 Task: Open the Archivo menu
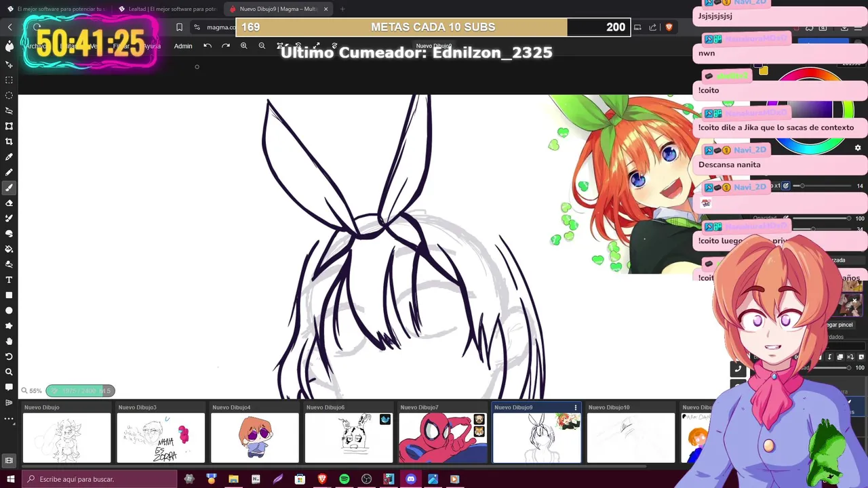[x=36, y=46]
